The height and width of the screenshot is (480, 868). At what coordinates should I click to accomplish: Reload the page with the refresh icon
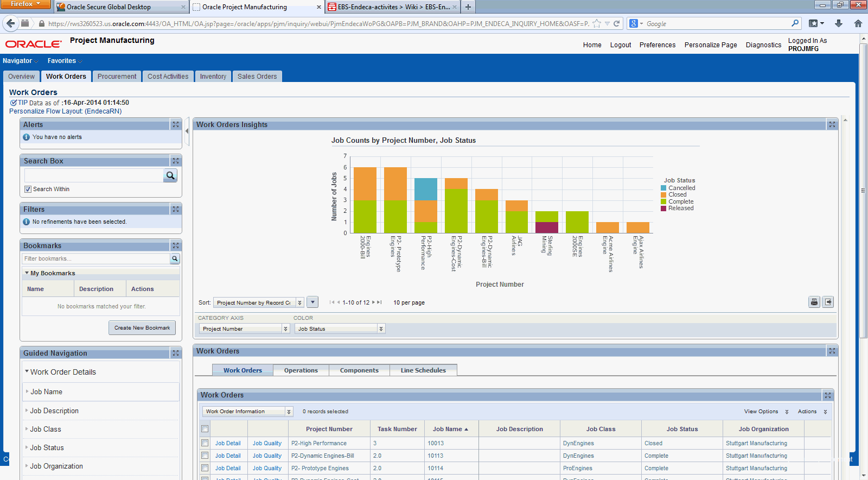pyautogui.click(x=616, y=23)
